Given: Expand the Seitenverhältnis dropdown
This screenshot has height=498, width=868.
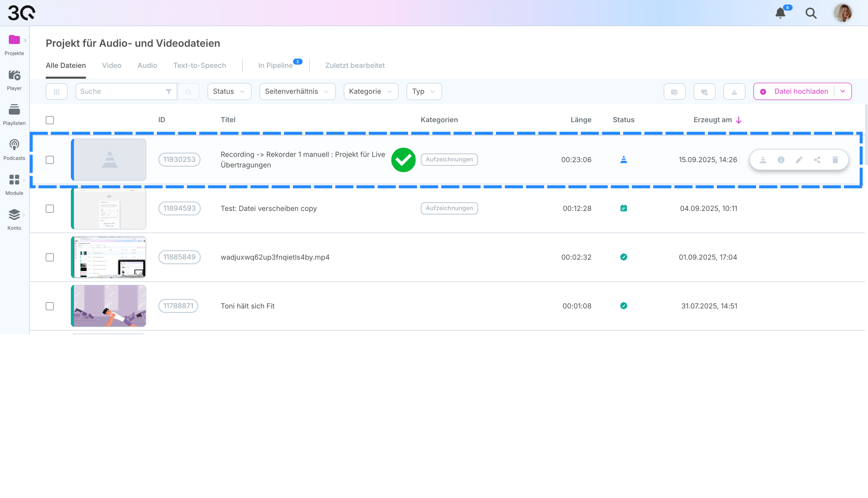Looking at the screenshot, I should [297, 92].
